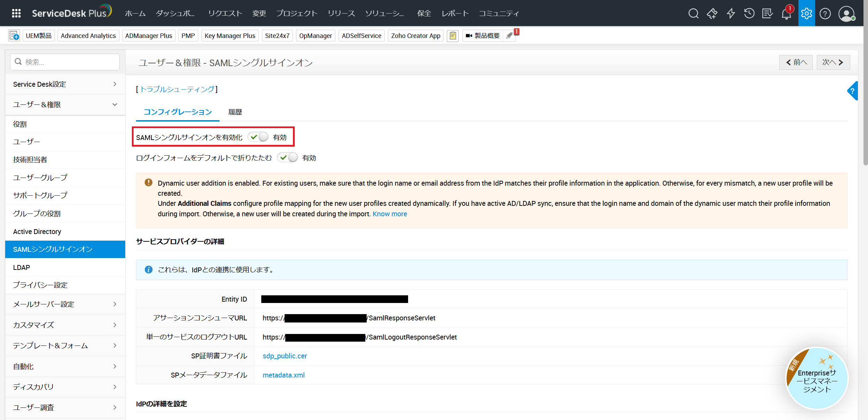Switch to the 履歴 tab
The image size is (868, 420).
coord(235,112)
